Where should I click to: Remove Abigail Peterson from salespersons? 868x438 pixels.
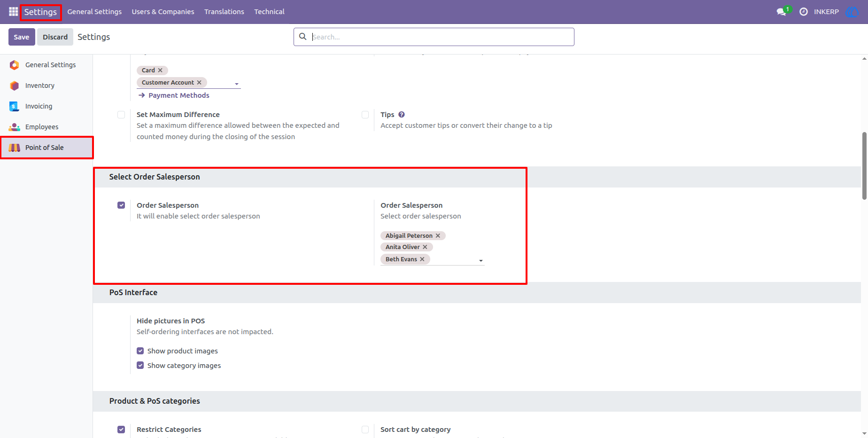(x=438, y=235)
